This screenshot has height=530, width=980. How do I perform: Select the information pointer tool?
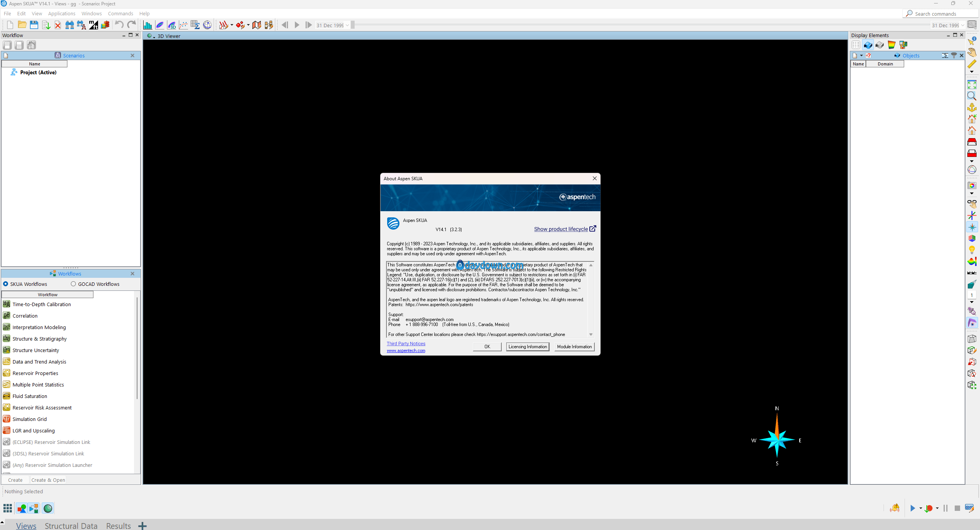[972, 41]
